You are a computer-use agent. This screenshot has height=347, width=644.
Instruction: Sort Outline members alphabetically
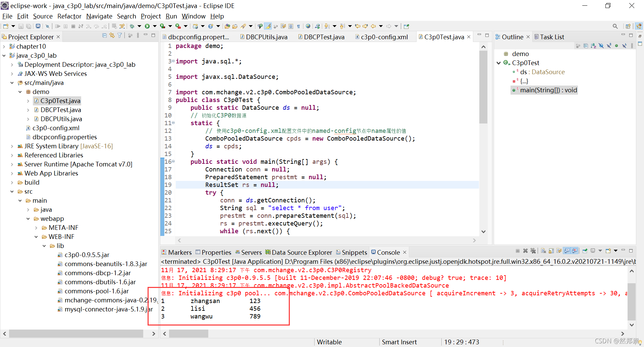pos(593,46)
